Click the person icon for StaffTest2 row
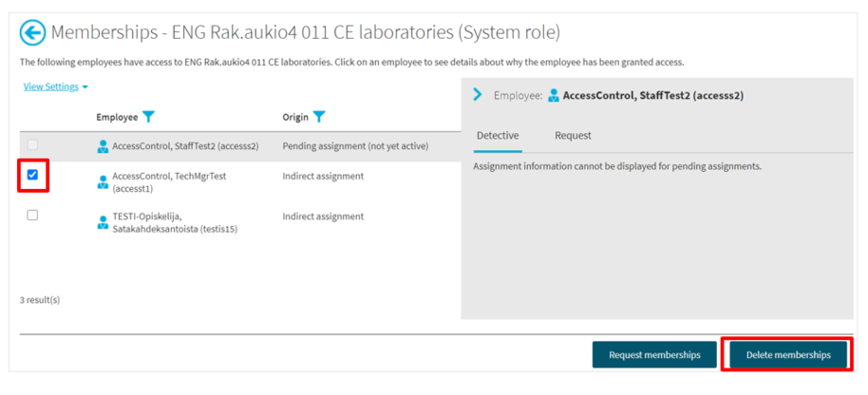The image size is (868, 395). point(103,147)
